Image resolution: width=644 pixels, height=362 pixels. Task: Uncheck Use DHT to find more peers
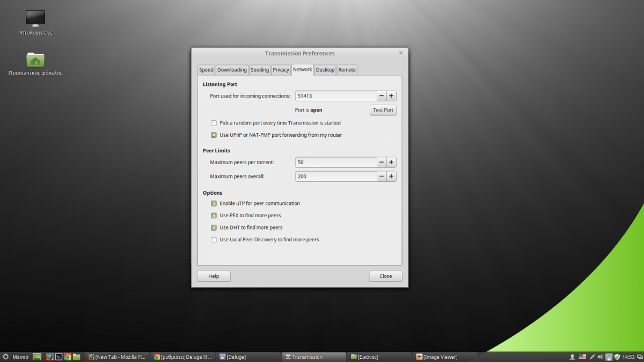(214, 227)
